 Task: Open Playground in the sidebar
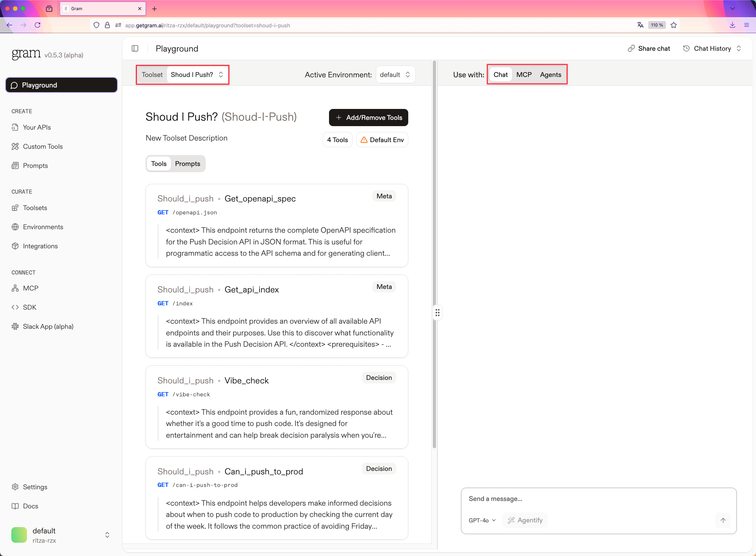[61, 85]
